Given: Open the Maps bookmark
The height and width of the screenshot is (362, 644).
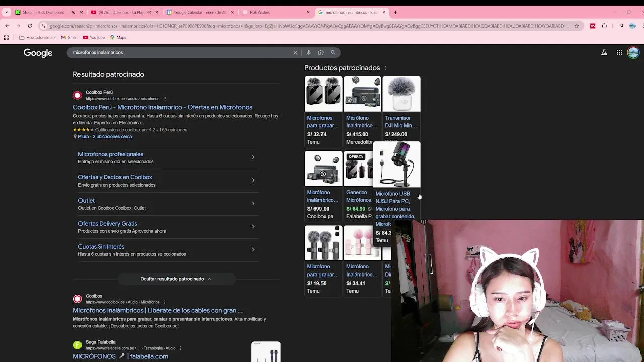Looking at the screenshot, I should pos(118,37).
